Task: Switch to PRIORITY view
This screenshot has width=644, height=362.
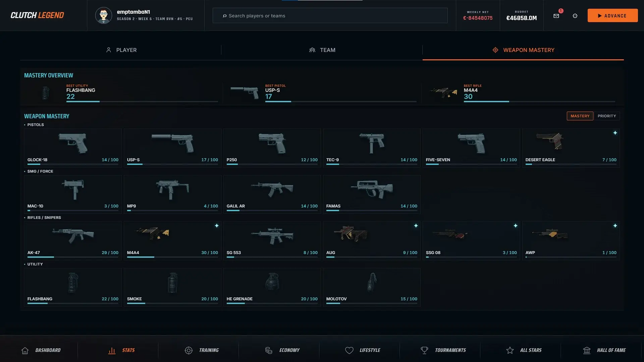Action: pos(607,116)
